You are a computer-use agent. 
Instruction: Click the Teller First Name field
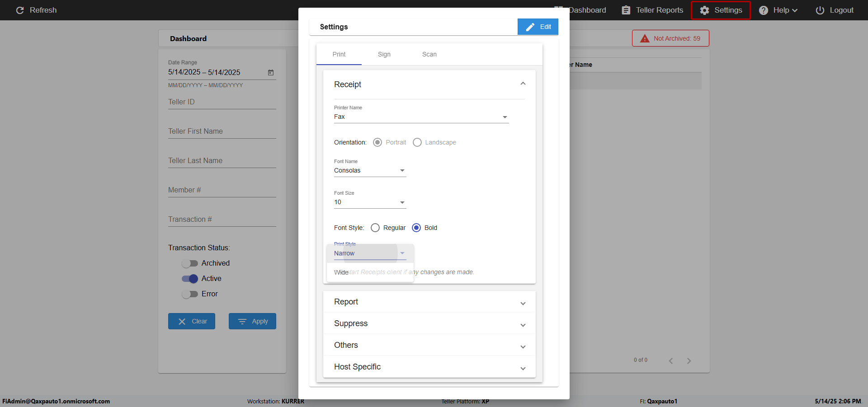tap(222, 131)
